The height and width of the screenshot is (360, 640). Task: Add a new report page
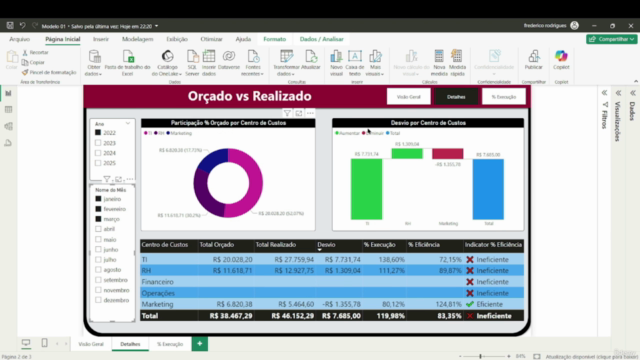[200, 344]
